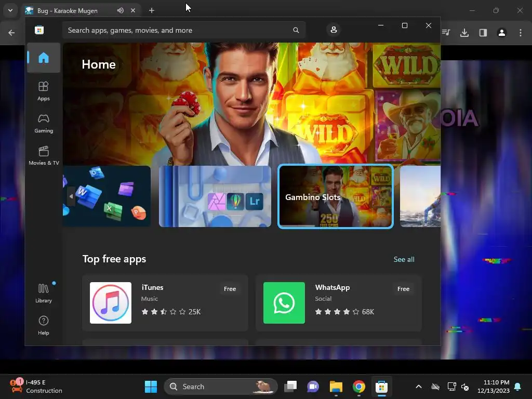Click the previous carousel arrow on banner
Viewport: 532px width, 399px height.
click(x=71, y=196)
